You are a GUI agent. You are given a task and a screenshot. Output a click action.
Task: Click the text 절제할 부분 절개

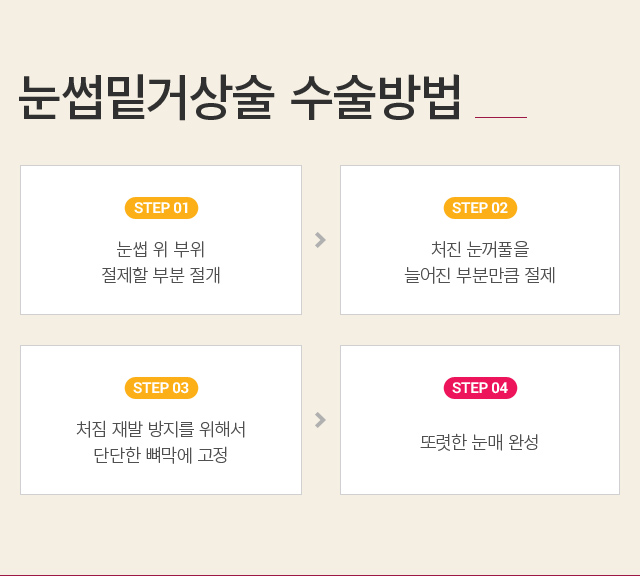(x=161, y=274)
